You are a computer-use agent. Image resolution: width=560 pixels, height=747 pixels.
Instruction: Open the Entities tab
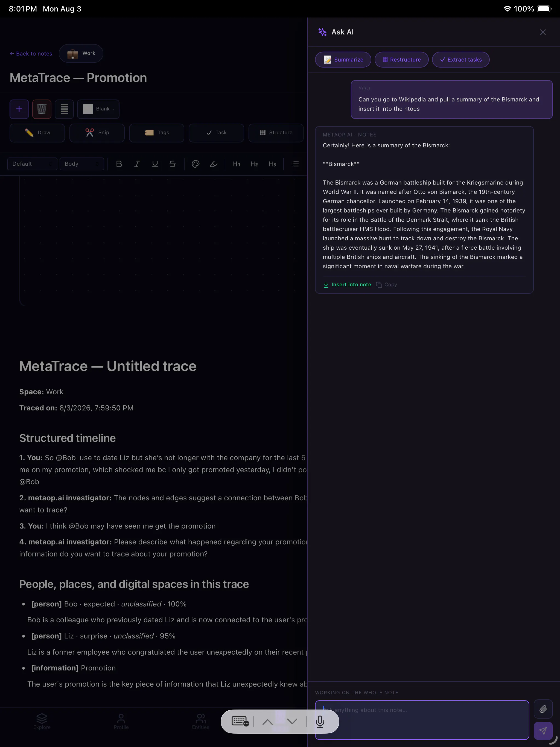pos(201,721)
